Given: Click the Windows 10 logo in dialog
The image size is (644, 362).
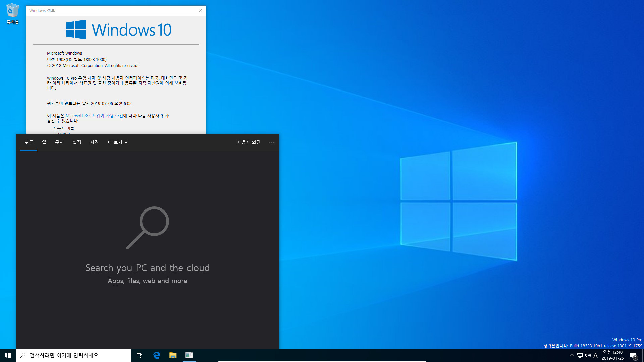Looking at the screenshot, I should (x=119, y=29).
